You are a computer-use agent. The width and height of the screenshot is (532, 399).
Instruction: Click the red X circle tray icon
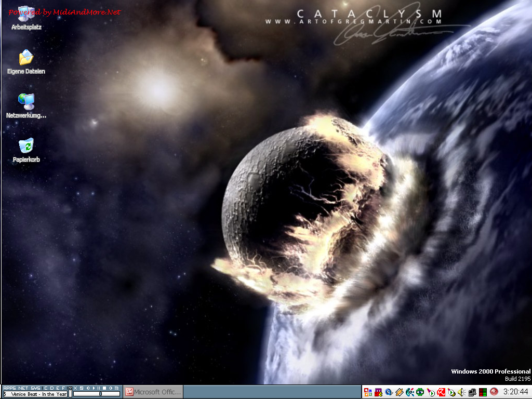494,392
